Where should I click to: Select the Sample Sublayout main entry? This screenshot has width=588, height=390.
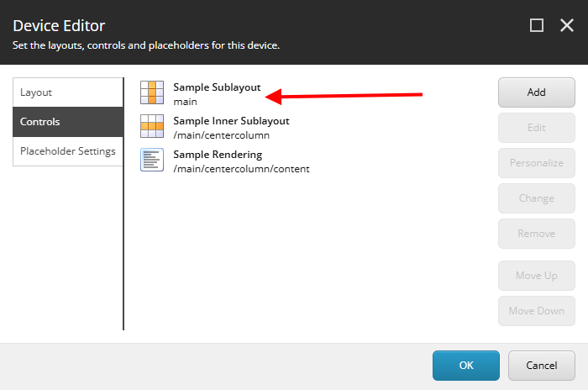point(217,94)
